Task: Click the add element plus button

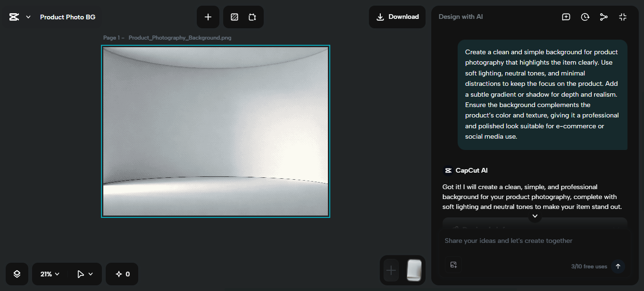Action: (x=208, y=17)
